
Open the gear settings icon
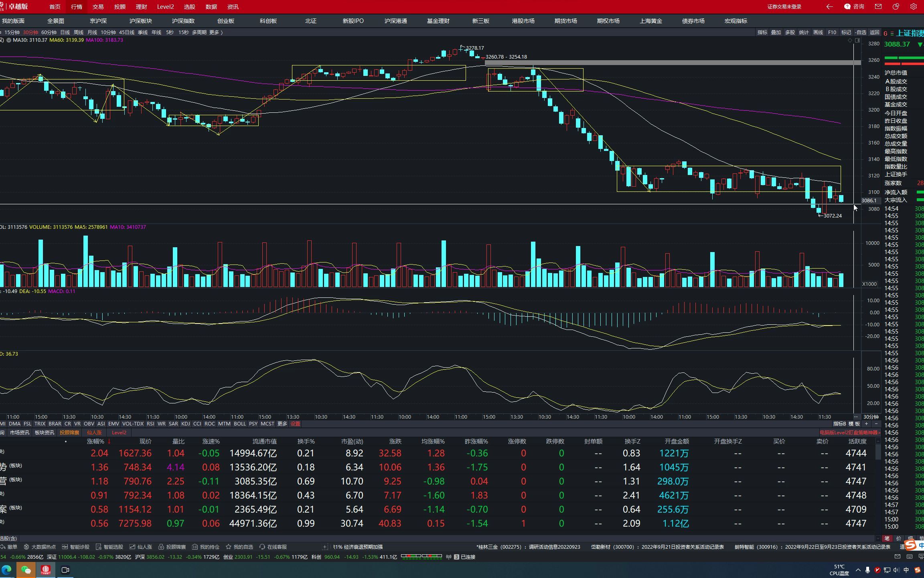coord(914,7)
